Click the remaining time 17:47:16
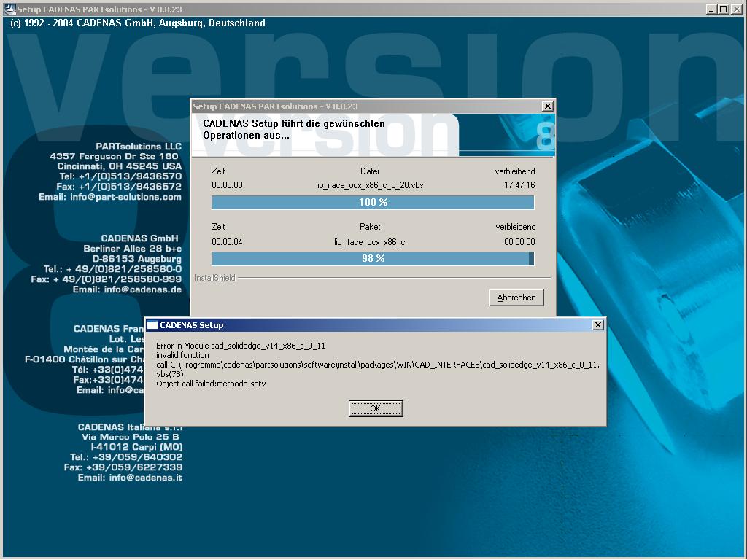The height and width of the screenshot is (560, 747). click(x=519, y=185)
